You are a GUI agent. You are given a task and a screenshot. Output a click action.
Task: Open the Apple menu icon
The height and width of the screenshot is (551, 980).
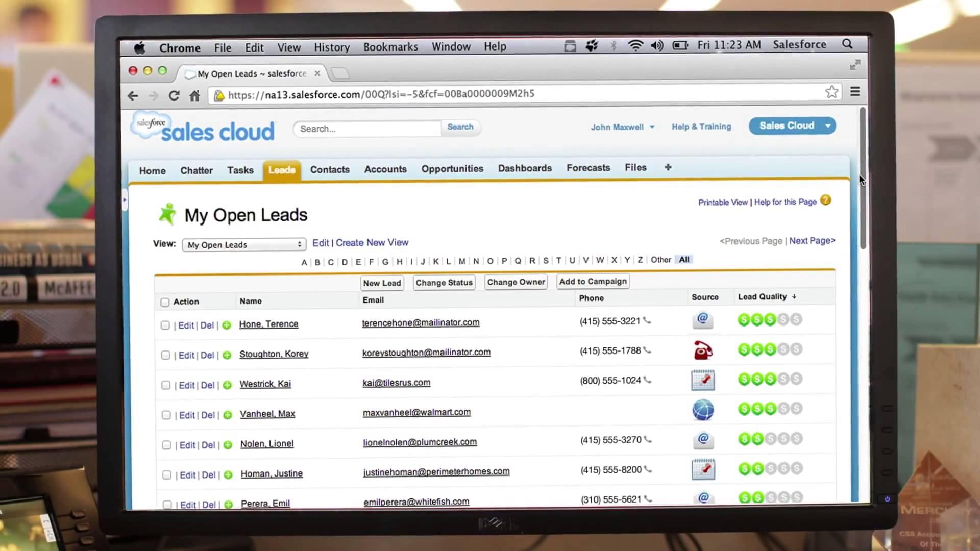(x=139, y=48)
